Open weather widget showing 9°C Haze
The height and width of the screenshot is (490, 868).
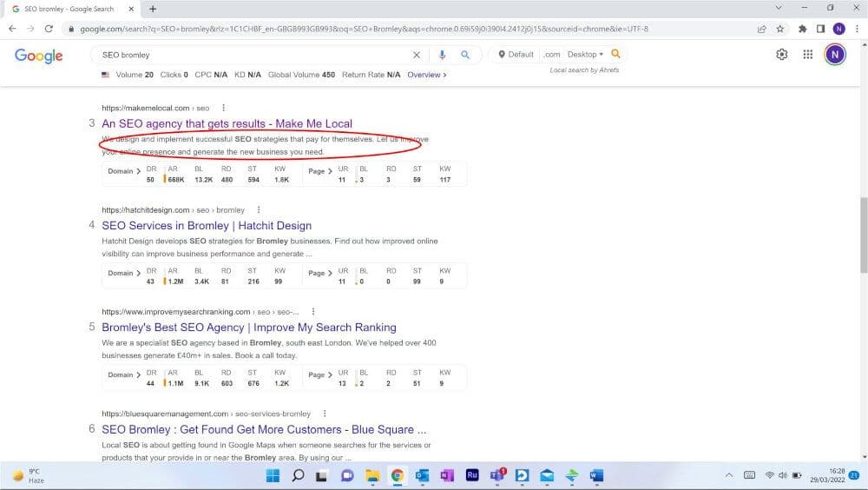[x=29, y=475]
